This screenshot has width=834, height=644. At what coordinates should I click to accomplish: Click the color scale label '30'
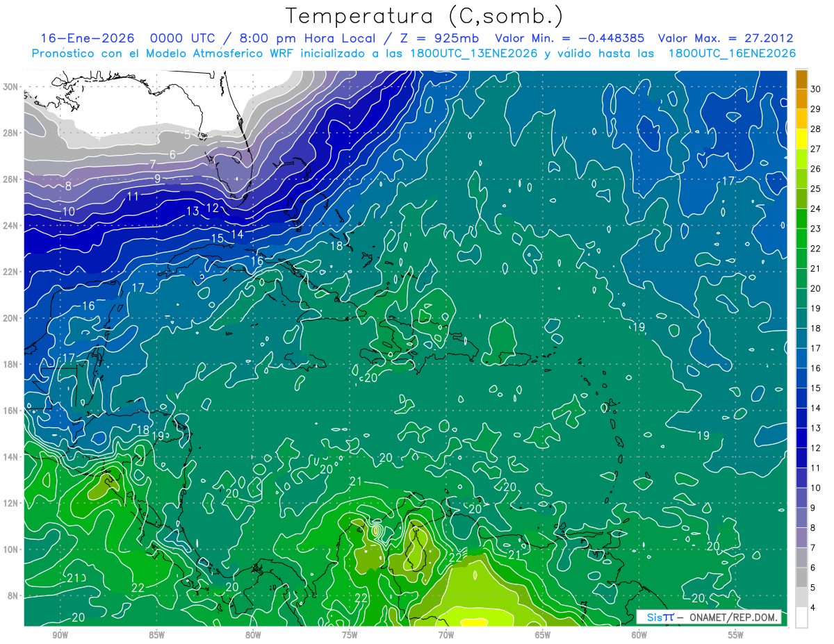816,88
